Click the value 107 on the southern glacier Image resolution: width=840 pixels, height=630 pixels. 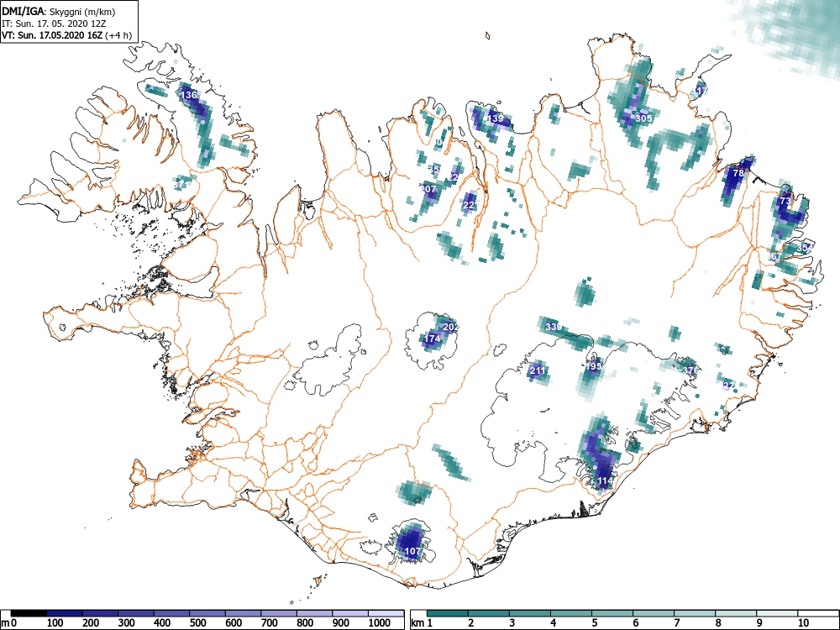click(x=412, y=551)
